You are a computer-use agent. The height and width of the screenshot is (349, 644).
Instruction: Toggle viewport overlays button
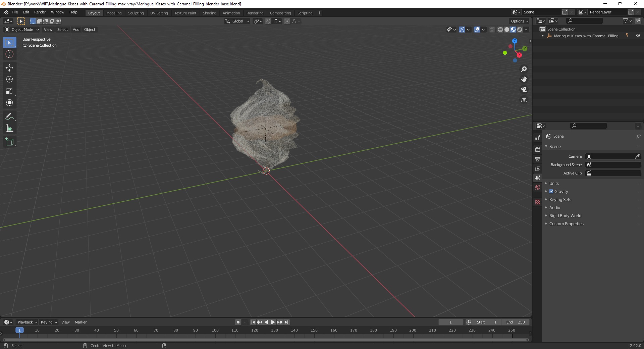477,30
